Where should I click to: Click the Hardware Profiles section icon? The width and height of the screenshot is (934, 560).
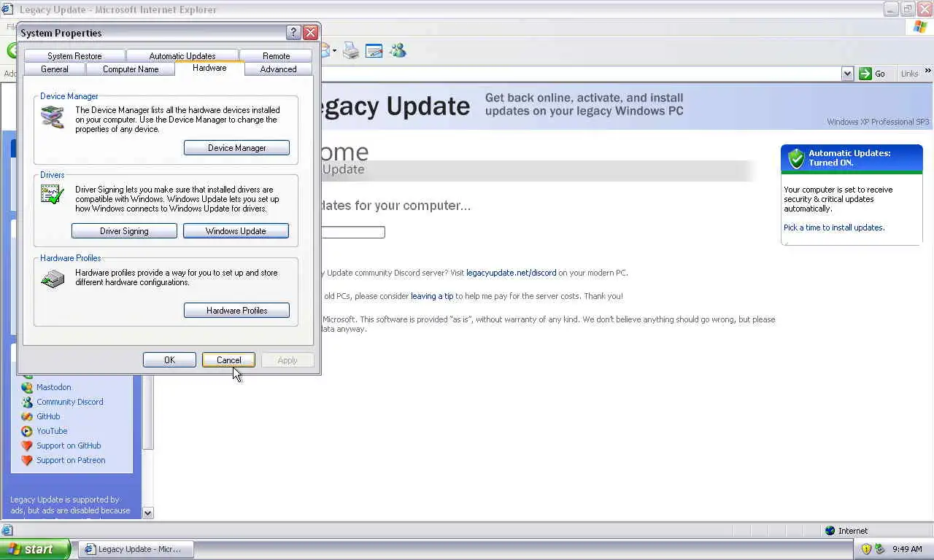(x=53, y=279)
